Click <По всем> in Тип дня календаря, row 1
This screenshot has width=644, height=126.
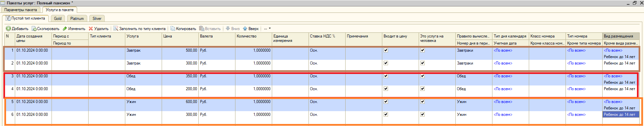(503, 50)
